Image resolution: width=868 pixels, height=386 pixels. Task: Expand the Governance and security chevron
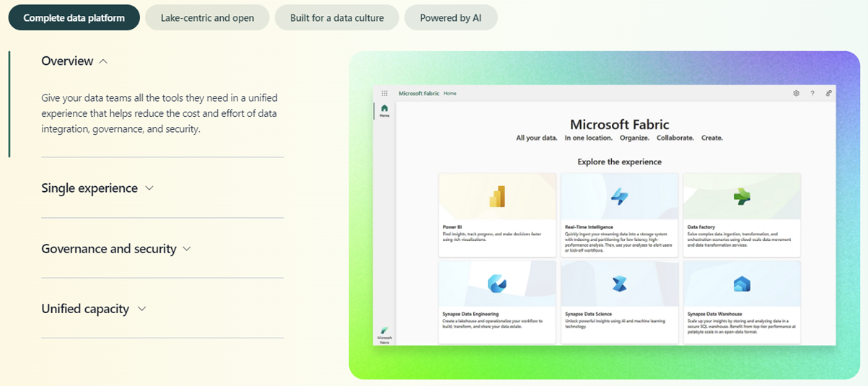click(x=187, y=249)
